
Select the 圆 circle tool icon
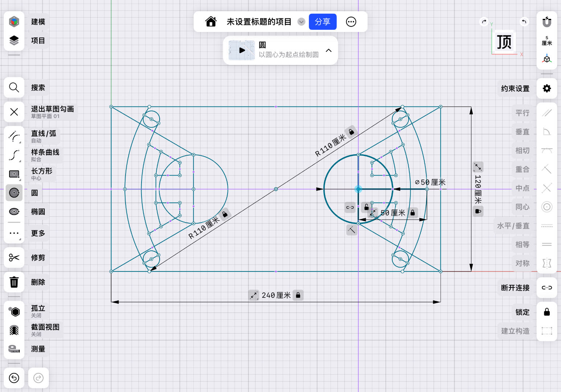[x=14, y=193]
